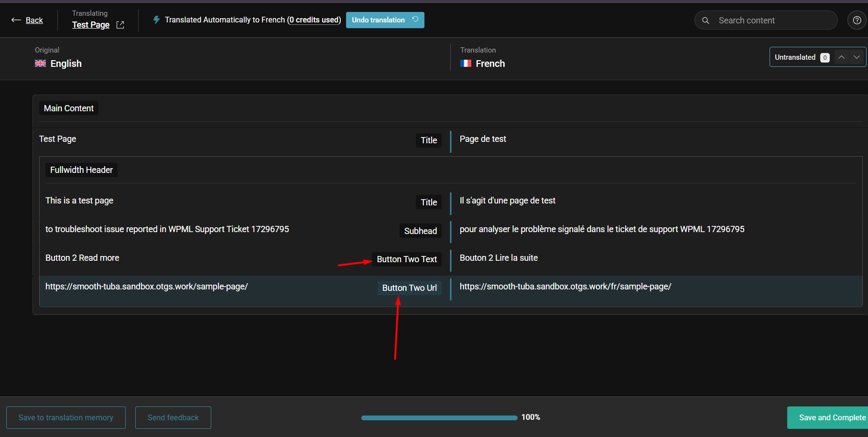Screen dimensions: 868x437
Task: Click the search magnifier icon
Action: click(705, 21)
